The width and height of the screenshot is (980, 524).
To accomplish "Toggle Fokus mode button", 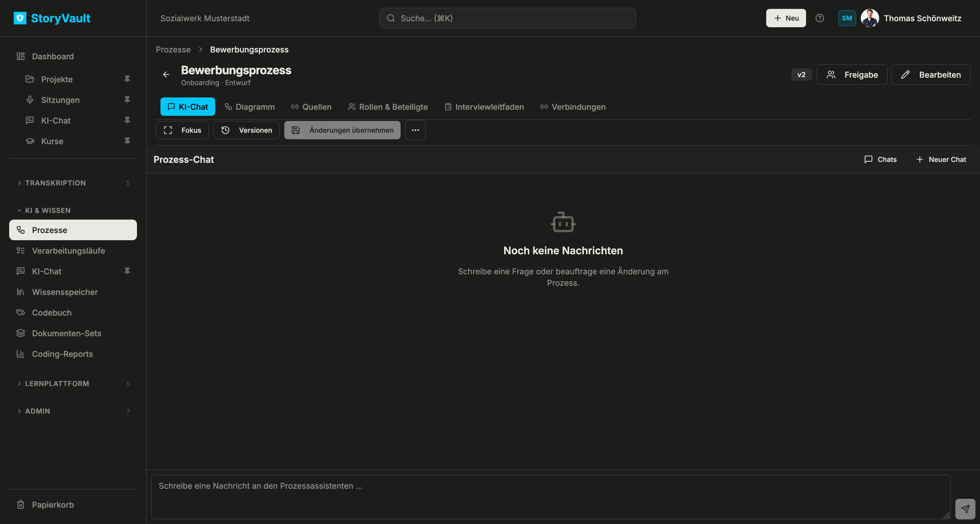I will click(182, 130).
